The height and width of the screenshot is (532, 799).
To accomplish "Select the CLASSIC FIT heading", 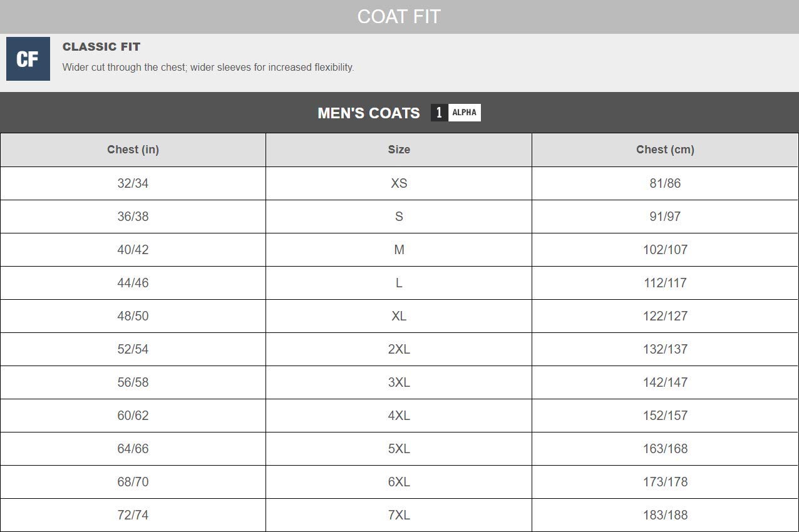I will (x=101, y=47).
